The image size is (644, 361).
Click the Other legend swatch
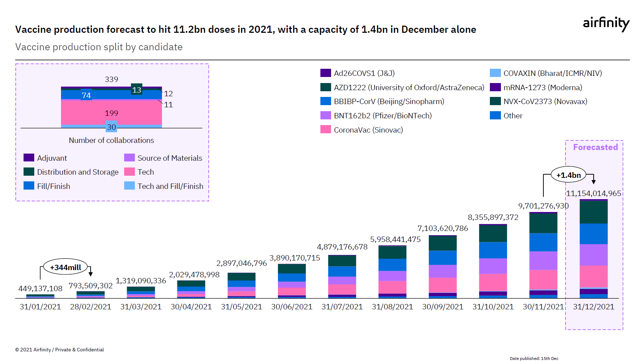click(495, 115)
